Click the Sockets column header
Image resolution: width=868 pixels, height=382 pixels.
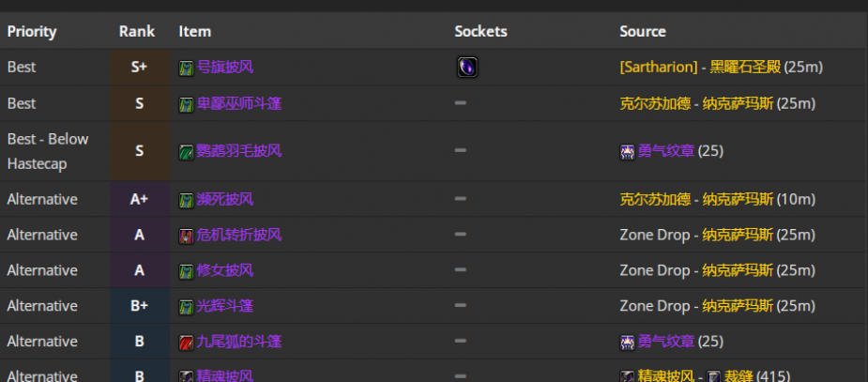(x=480, y=32)
